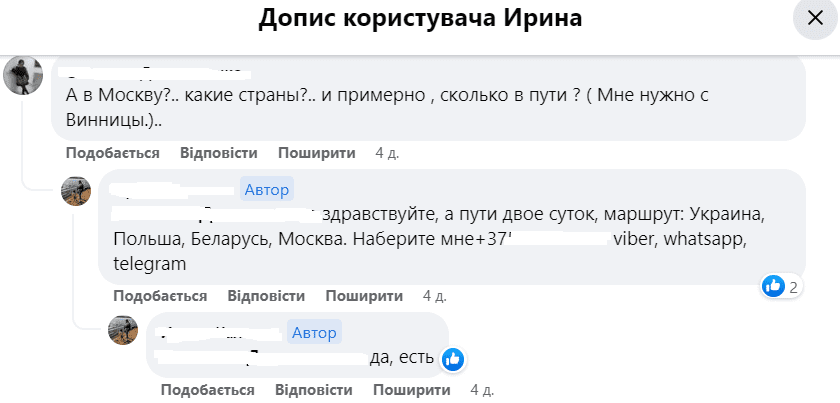Click the thumbs-up reaction on "да, есть" reply
The width and height of the screenshot is (840, 403).
pos(451,358)
